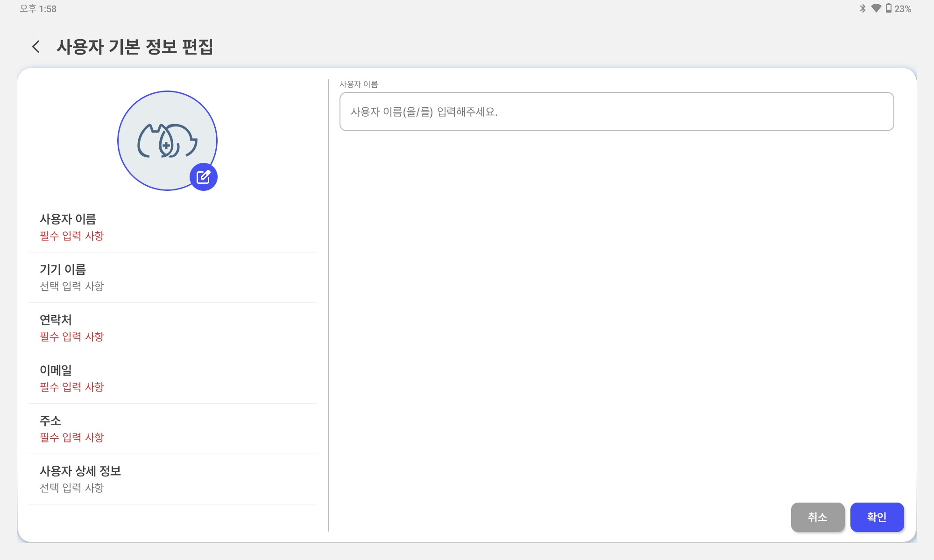This screenshot has width=934, height=560.
Task: Open the 연락처 section
Action: click(x=173, y=328)
